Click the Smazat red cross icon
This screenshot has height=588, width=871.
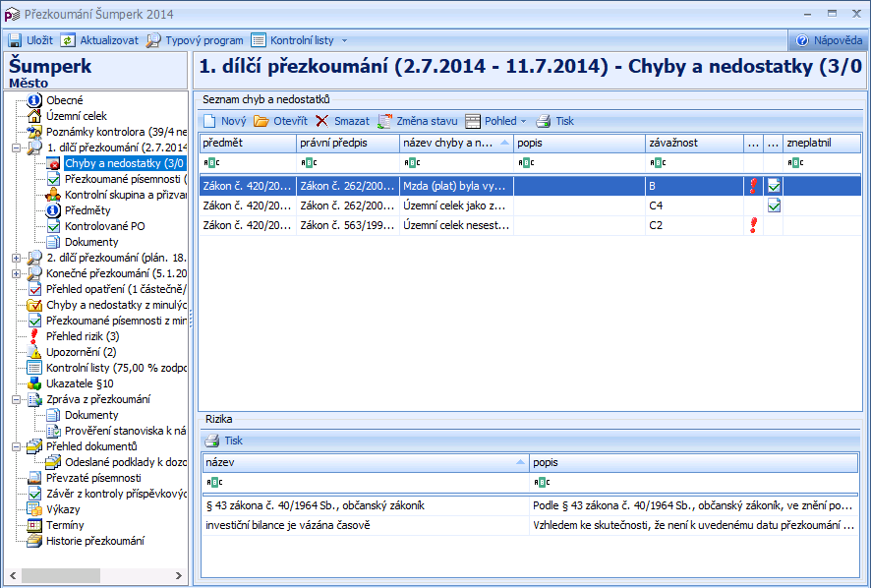click(x=321, y=121)
